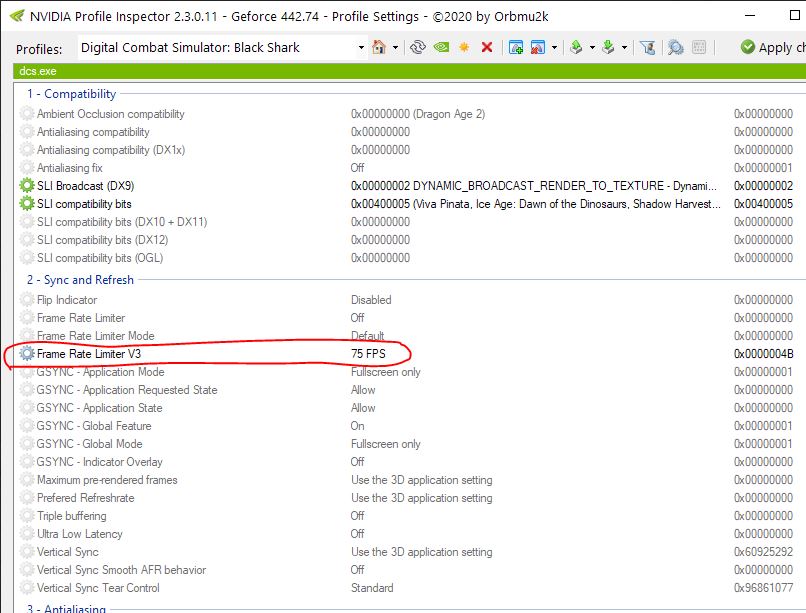
Task: Remove an application from the current profile
Action: point(538,47)
